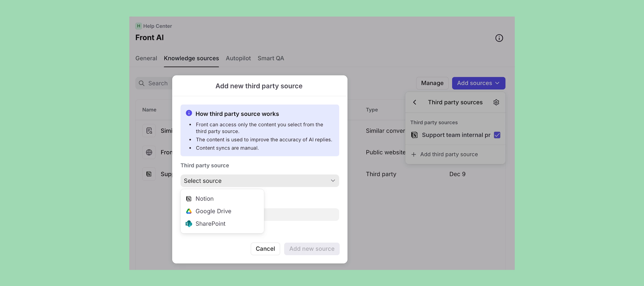
Task: Click the info icon in the blue banner
Action: coord(189,113)
